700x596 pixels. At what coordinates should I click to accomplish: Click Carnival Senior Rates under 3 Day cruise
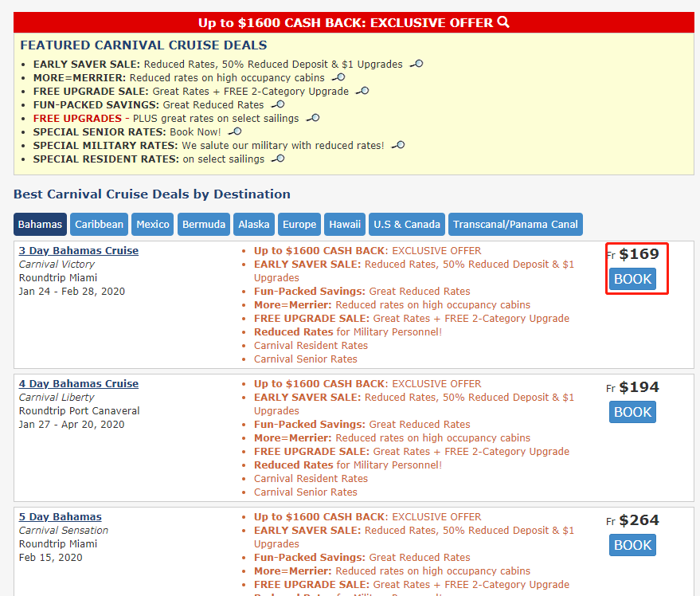[305, 359]
